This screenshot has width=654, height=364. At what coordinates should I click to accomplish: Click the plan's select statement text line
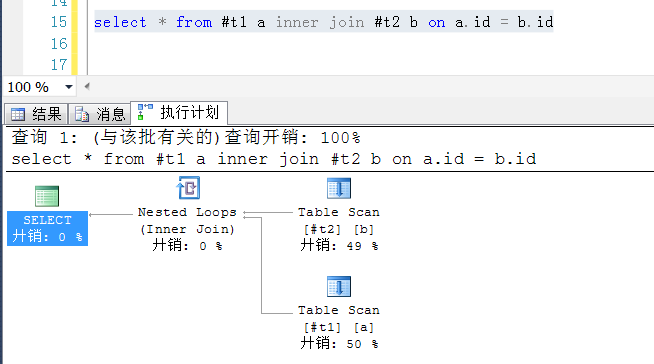point(274,159)
